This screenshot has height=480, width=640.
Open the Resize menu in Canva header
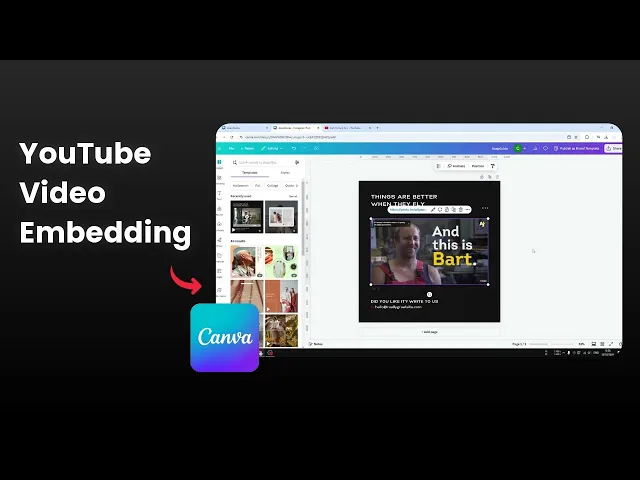click(x=247, y=149)
